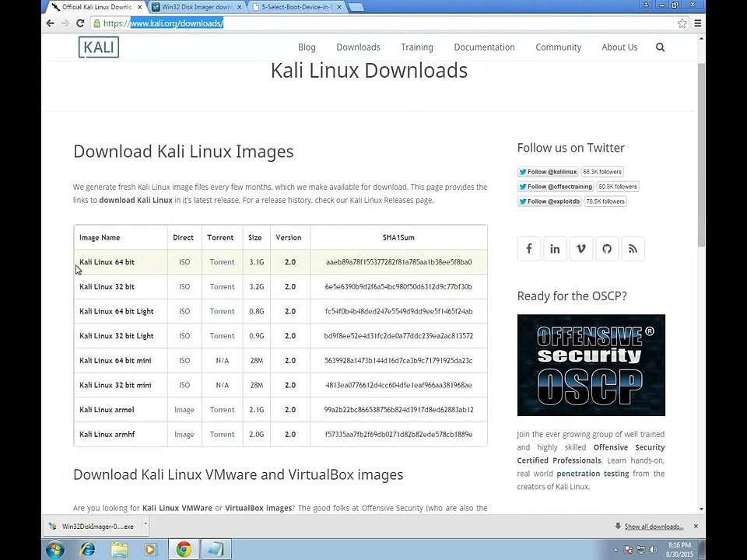Open a new browser tab

coord(356,7)
